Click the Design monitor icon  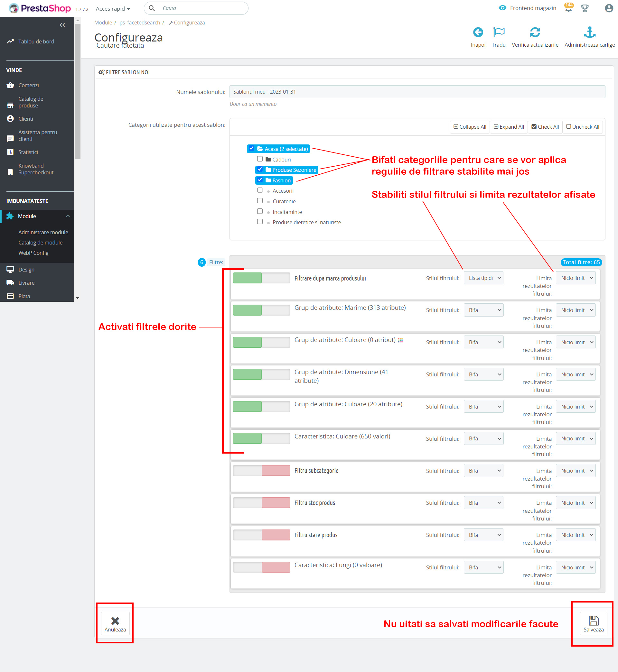tap(10, 269)
